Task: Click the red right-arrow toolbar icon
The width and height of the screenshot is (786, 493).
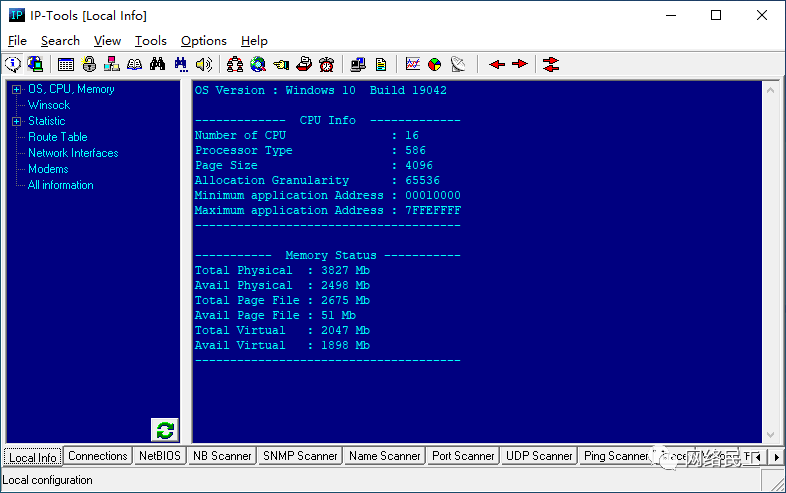Action: click(x=520, y=64)
